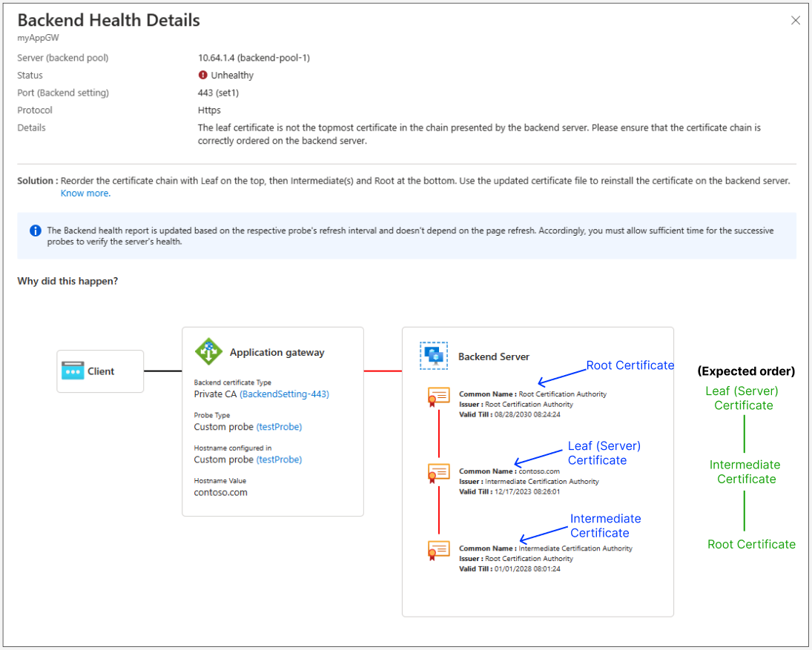The width and height of the screenshot is (812, 650).
Task: Click the 'Why did this happen?' heading
Action: (67, 282)
